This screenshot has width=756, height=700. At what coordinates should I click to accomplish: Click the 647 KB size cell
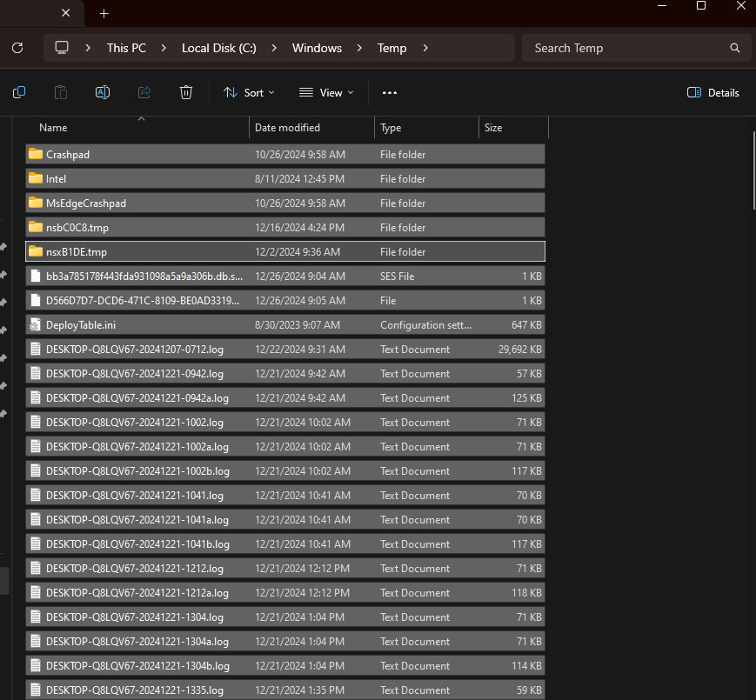pyautogui.click(x=526, y=325)
